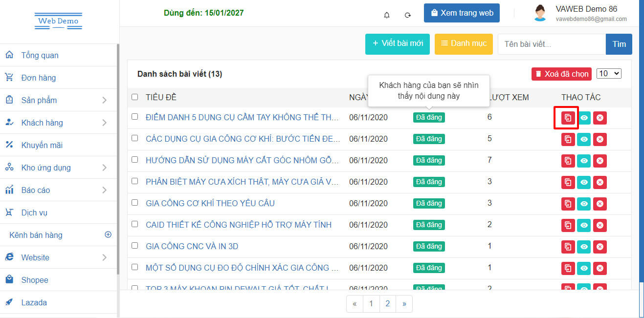Click the Xem trang web button
Image resolution: width=644 pixels, height=318 pixels.
[462, 13]
